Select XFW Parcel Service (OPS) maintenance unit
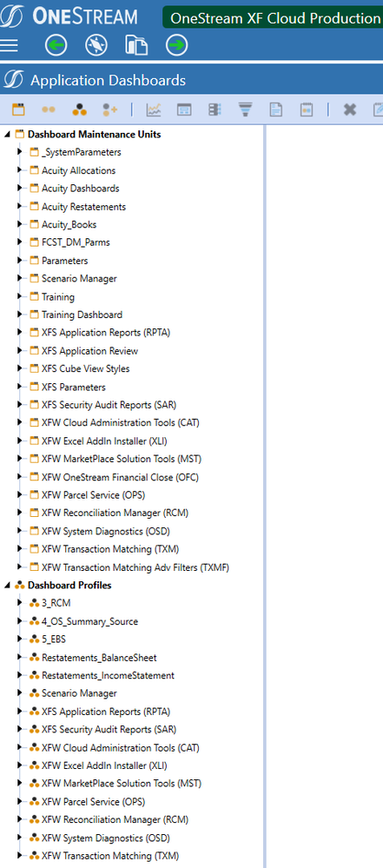This screenshot has width=383, height=868. pyautogui.click(x=94, y=495)
